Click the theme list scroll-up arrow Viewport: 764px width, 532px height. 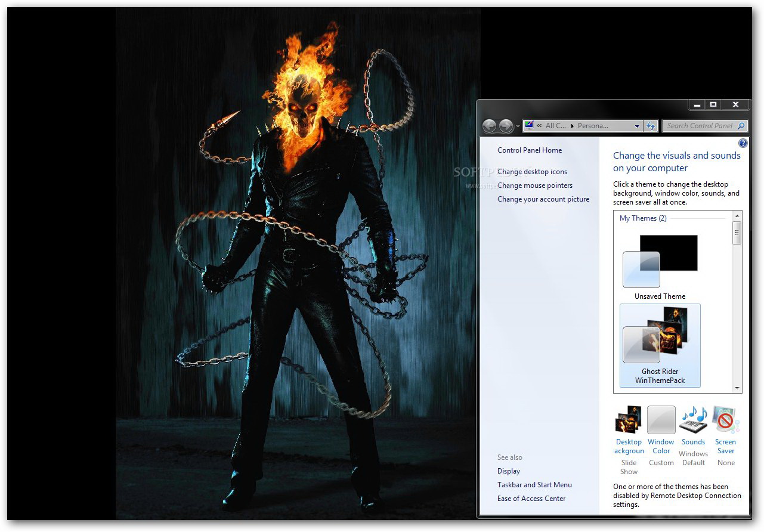[737, 216]
